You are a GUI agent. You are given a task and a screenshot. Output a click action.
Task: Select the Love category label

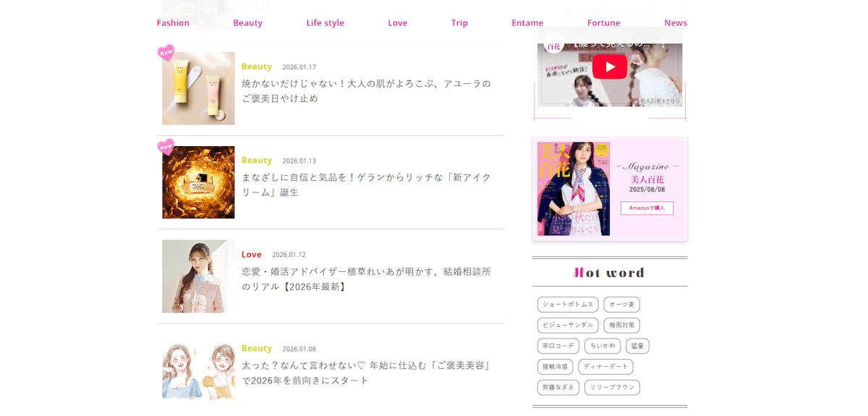tap(252, 255)
